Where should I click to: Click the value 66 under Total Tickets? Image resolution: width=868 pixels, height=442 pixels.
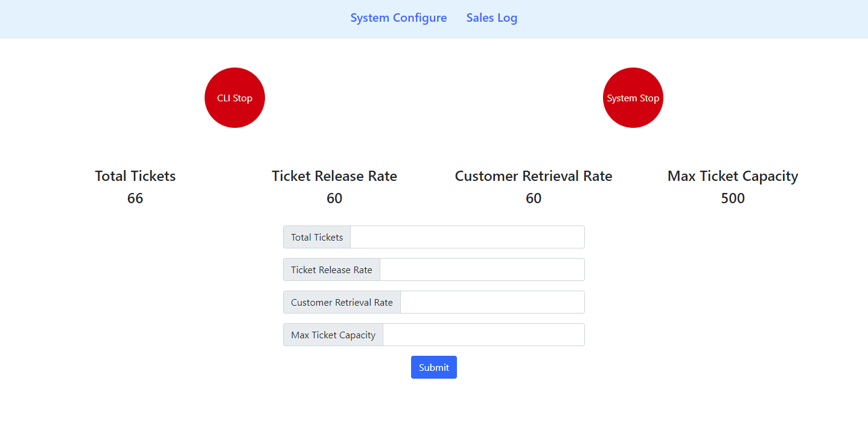(135, 198)
